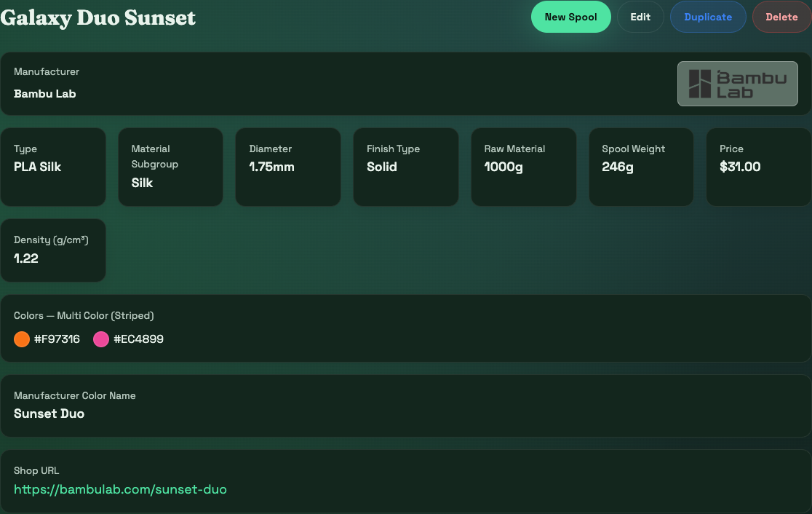Click the Density (g/cm³) label
Screen dimensions: 812x514
coord(51,240)
